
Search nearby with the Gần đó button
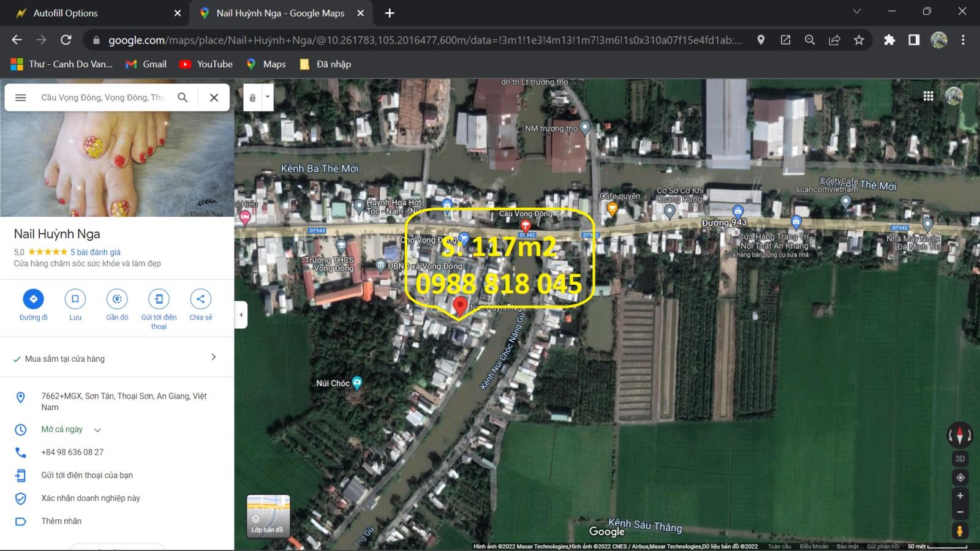click(117, 305)
